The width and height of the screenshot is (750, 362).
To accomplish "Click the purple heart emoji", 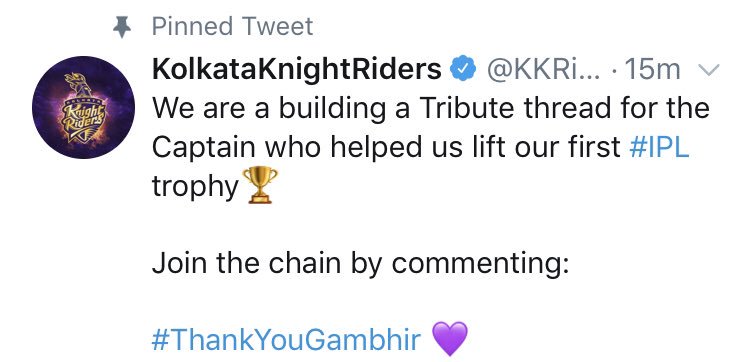I will (450, 339).
